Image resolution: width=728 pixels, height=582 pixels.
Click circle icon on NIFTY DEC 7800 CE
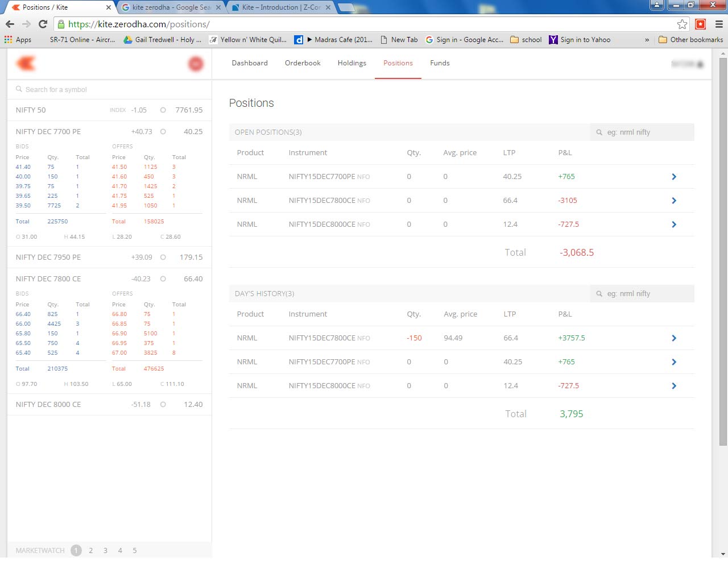pyautogui.click(x=163, y=279)
